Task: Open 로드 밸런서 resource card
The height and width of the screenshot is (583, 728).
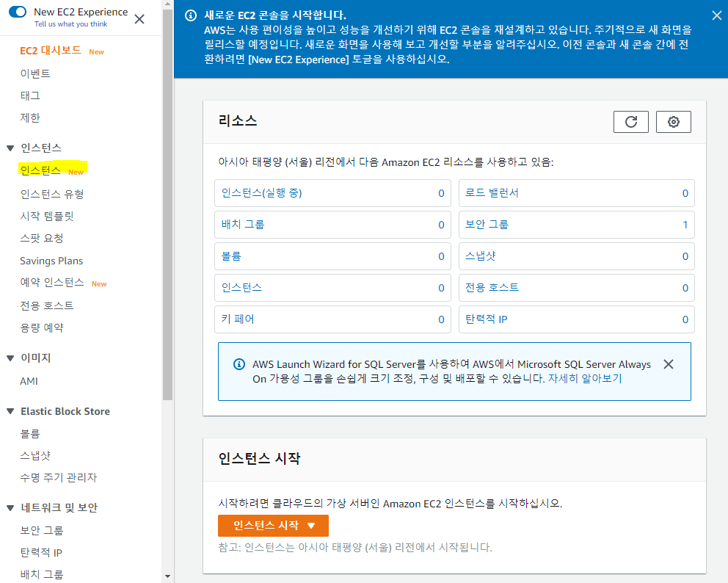Action: click(x=577, y=193)
